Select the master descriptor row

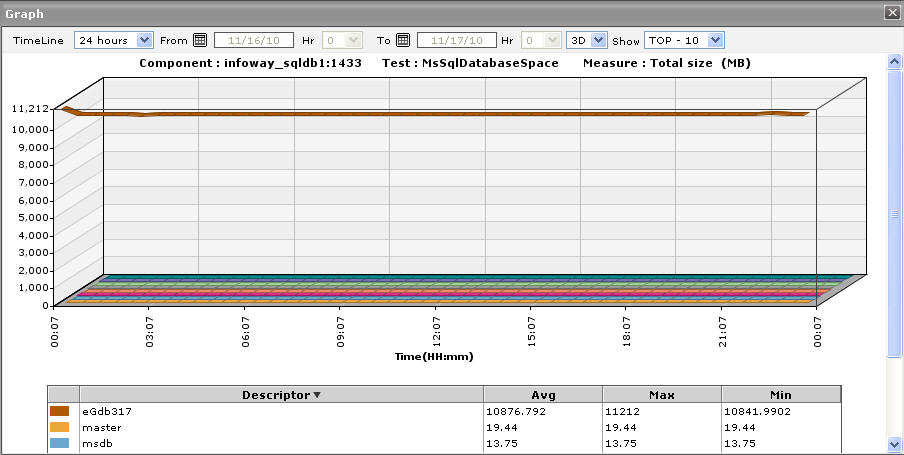point(444,427)
